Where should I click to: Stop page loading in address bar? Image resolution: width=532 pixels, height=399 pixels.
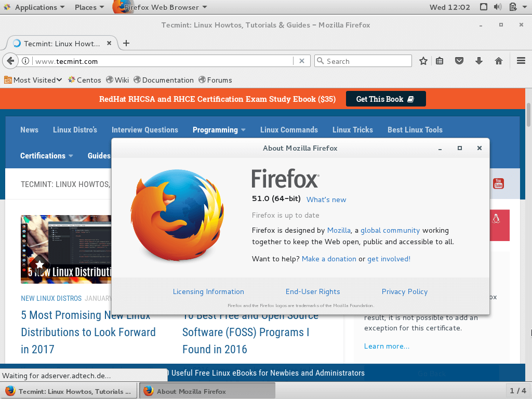pyautogui.click(x=302, y=61)
